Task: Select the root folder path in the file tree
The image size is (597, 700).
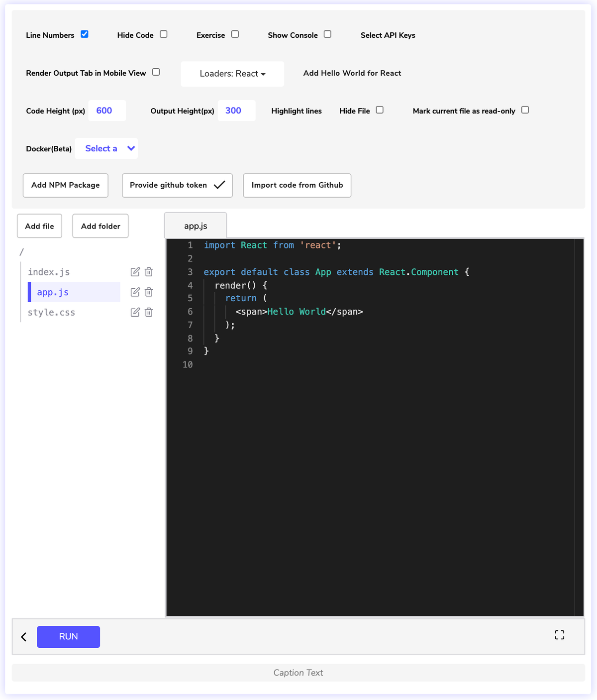Action: tap(21, 252)
